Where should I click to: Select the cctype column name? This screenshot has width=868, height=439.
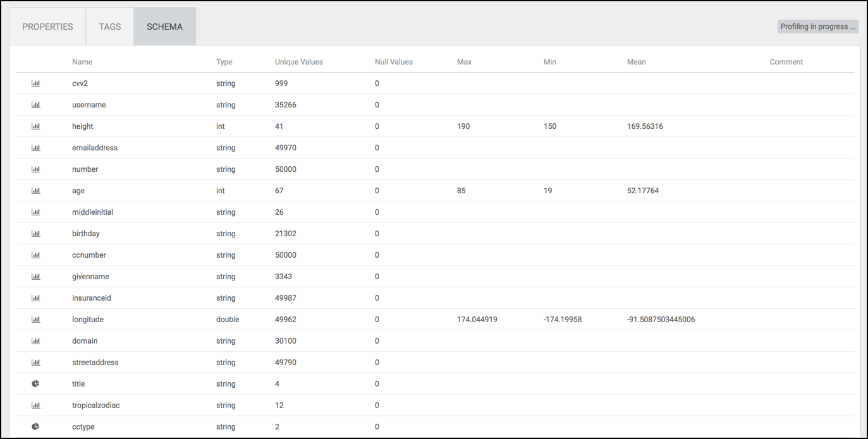(x=83, y=427)
